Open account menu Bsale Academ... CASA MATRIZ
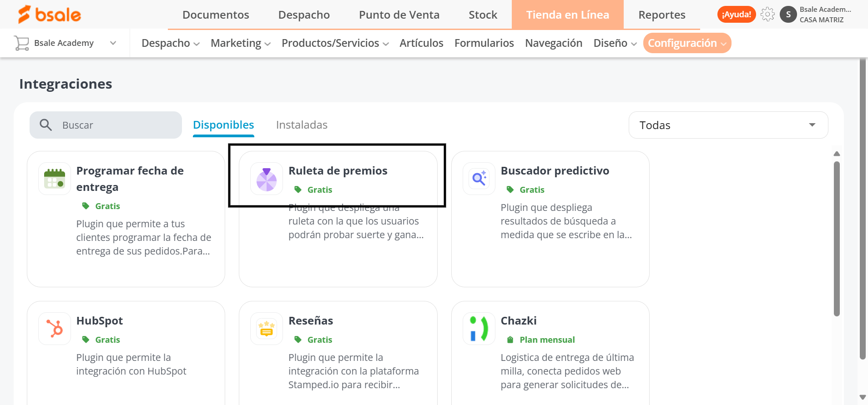 pos(825,15)
